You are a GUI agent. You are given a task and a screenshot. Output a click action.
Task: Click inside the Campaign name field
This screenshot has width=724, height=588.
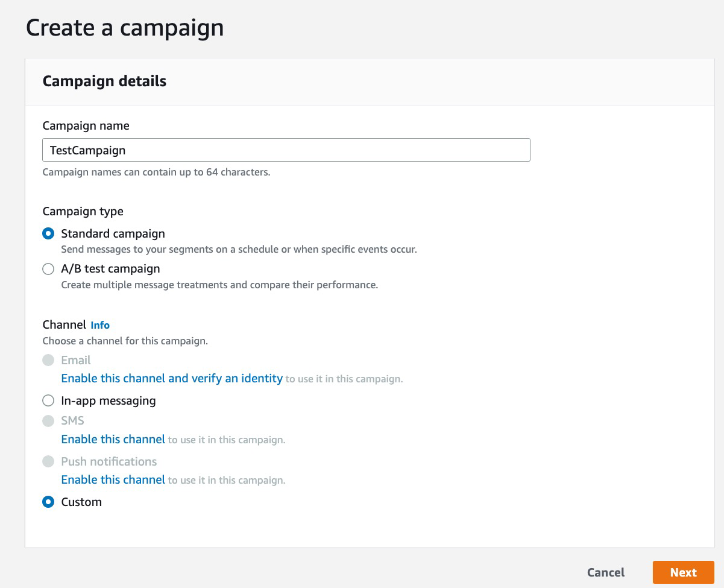(x=286, y=150)
